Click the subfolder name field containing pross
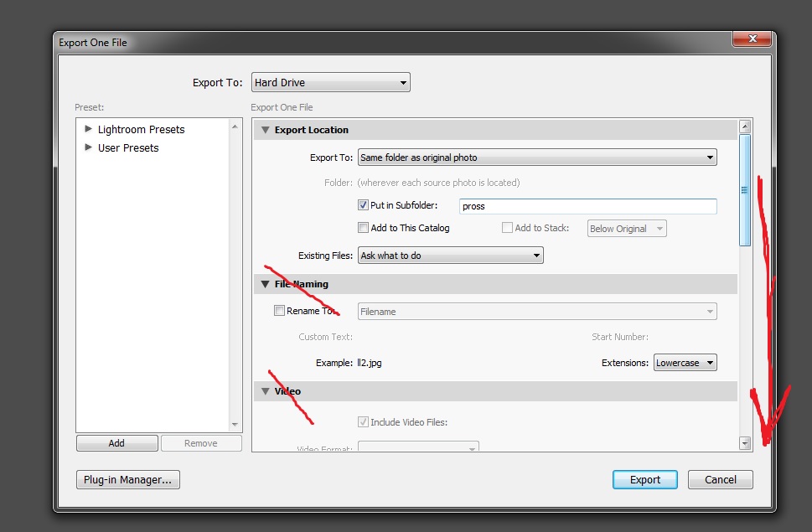The width and height of the screenshot is (812, 532). pos(587,206)
